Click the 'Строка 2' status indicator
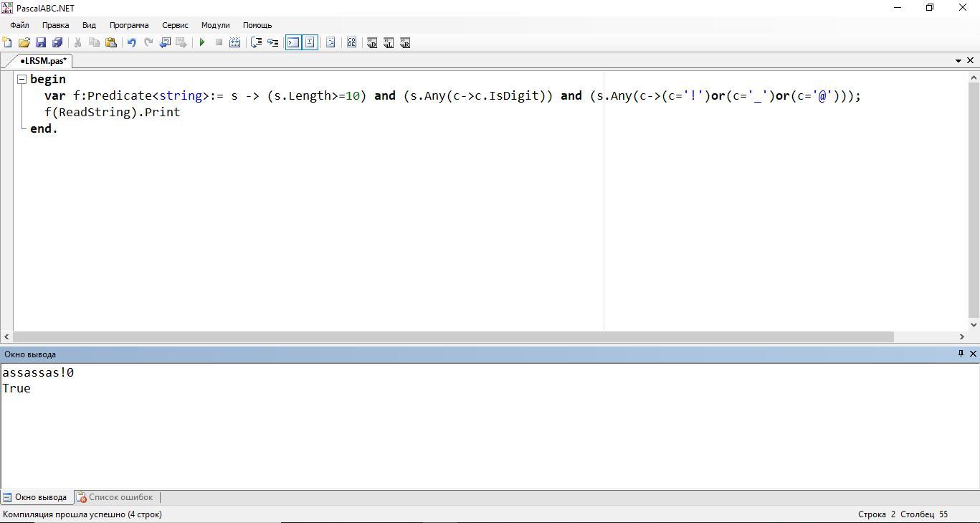This screenshot has width=980, height=523. [x=877, y=514]
